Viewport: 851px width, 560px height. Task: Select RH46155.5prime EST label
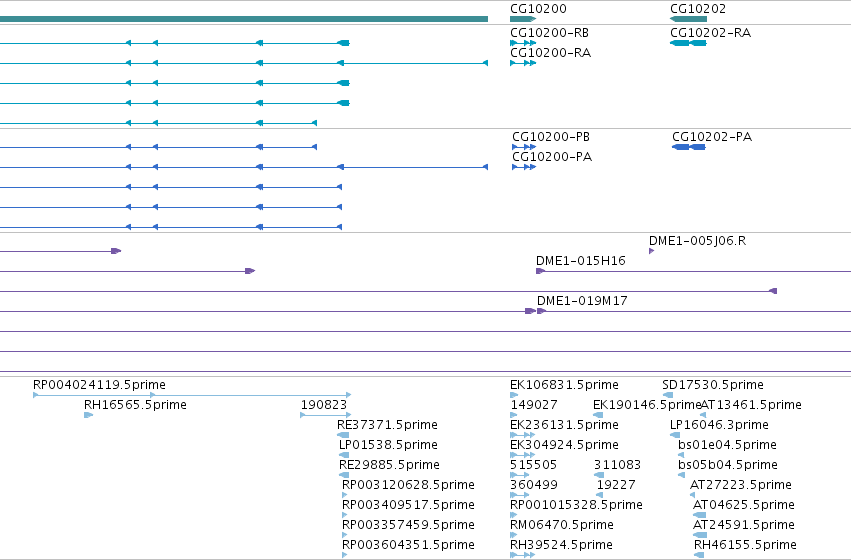point(746,545)
